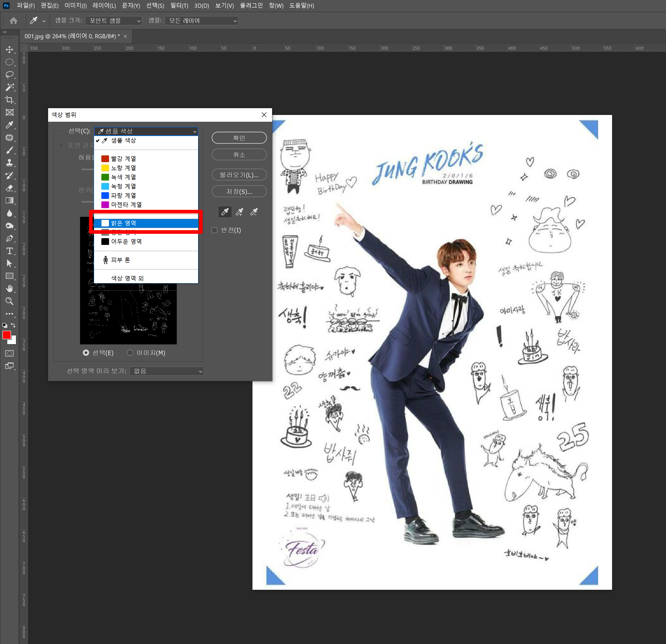Select the Crop tool
The height and width of the screenshot is (644, 666).
pos(9,100)
